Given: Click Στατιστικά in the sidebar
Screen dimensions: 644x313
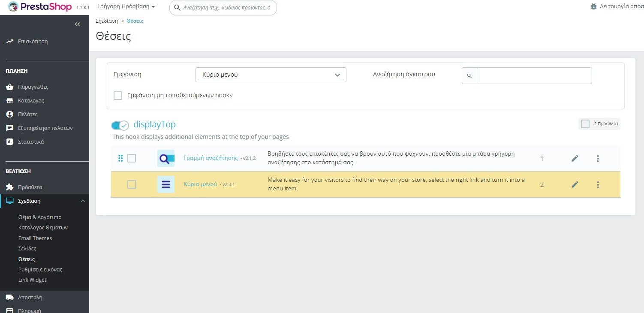Looking at the screenshot, I should pyautogui.click(x=31, y=142).
